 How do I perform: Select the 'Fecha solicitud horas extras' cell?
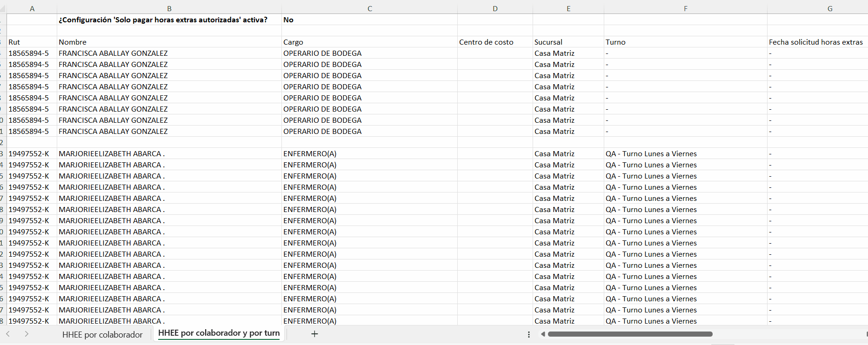817,42
